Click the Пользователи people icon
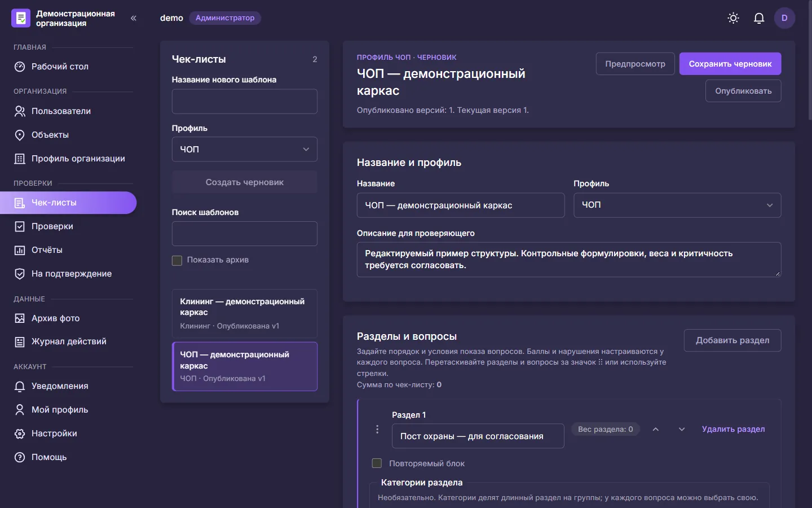Screen dimensions: 812x508 tap(20, 111)
